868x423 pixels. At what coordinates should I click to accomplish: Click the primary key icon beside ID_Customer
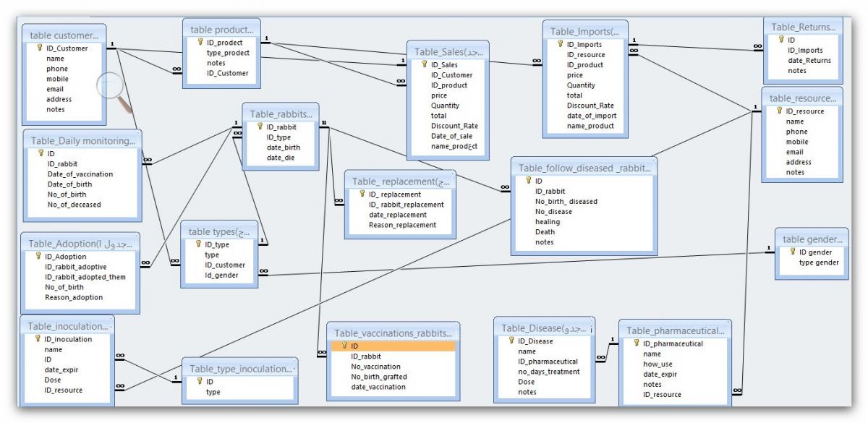tap(41, 48)
